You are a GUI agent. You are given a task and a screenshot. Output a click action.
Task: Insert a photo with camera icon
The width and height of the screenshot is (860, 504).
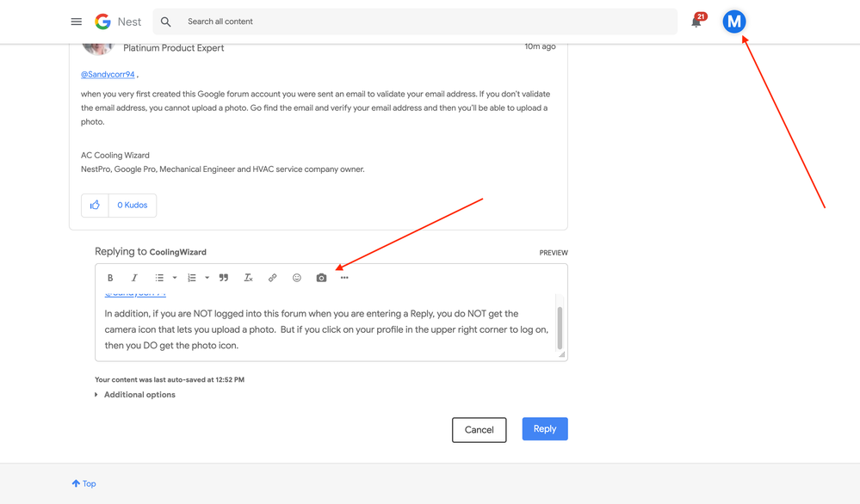[x=321, y=278]
